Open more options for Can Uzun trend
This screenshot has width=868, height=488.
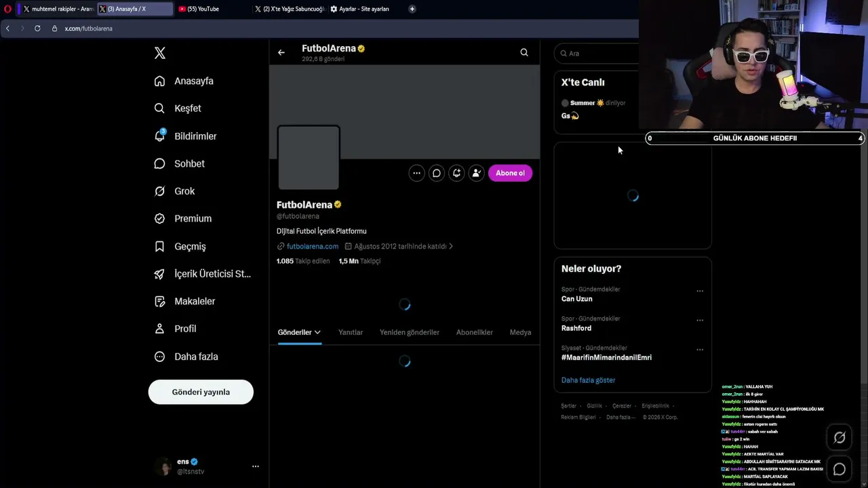[x=700, y=291]
